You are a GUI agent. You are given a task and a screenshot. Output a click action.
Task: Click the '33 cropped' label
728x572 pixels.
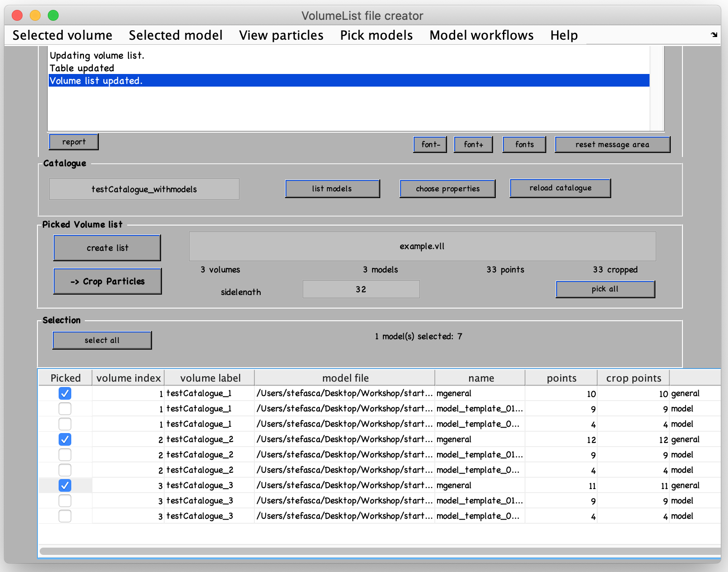(615, 270)
